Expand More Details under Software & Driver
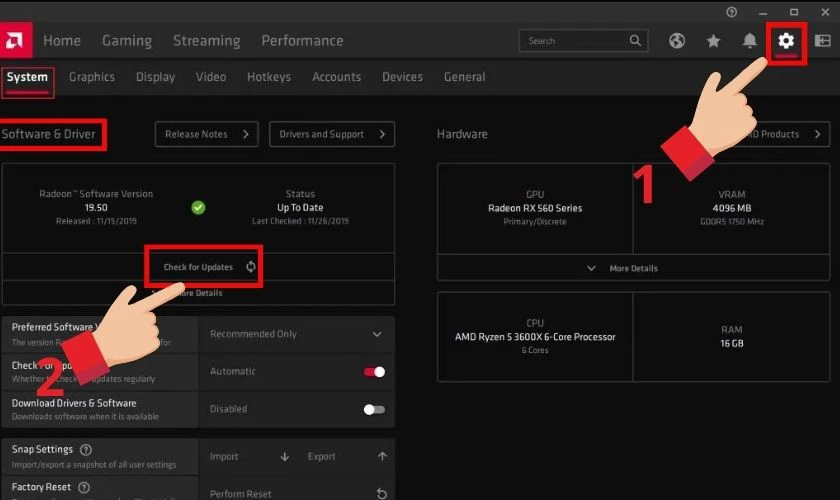 pyautogui.click(x=198, y=293)
